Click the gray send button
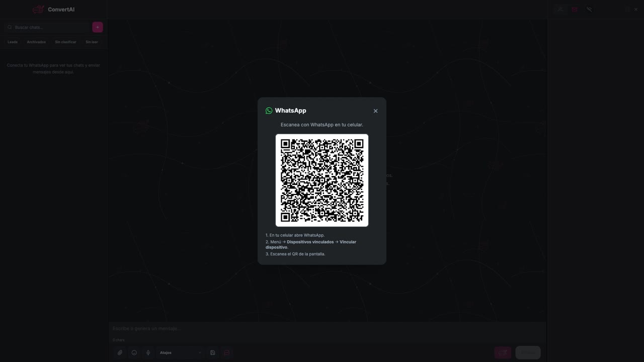Screen dimensions: 644x362 (528, 352)
